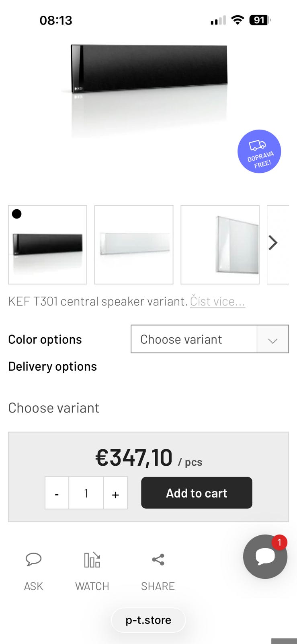Viewport: 297px width, 644px height.
Task: Tap the battery indicator in status bar
Action: pos(260,20)
